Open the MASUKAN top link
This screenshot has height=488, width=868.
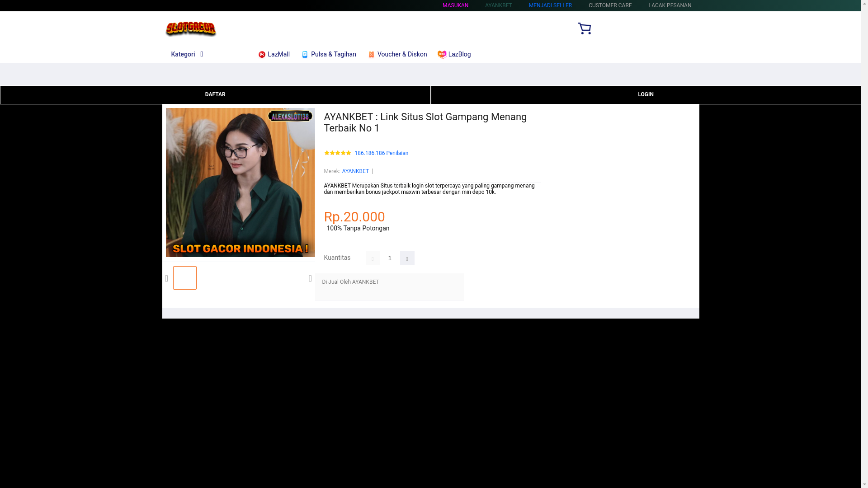pyautogui.click(x=455, y=5)
